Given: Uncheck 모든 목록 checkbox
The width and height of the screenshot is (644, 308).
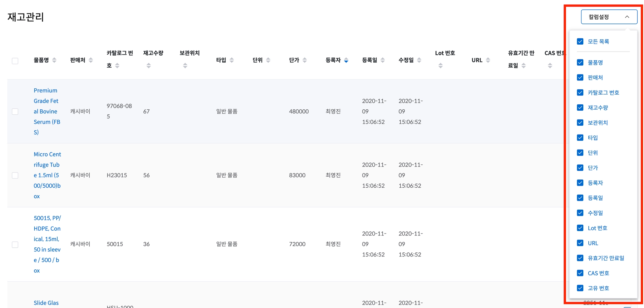Looking at the screenshot, I should [580, 41].
